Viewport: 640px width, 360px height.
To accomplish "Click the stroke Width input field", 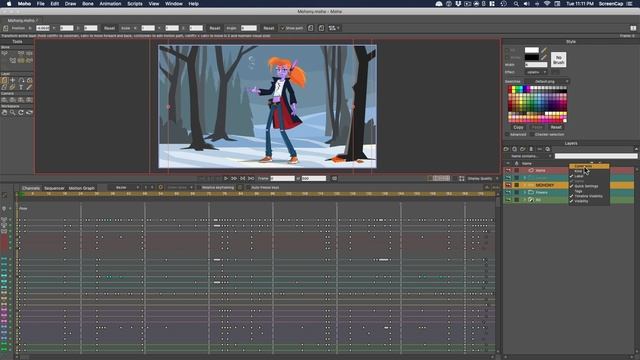I will pyautogui.click(x=536, y=64).
